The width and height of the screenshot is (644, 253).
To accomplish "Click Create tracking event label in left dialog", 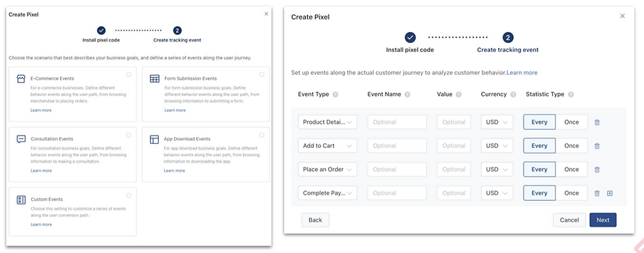I will pos(177,40).
